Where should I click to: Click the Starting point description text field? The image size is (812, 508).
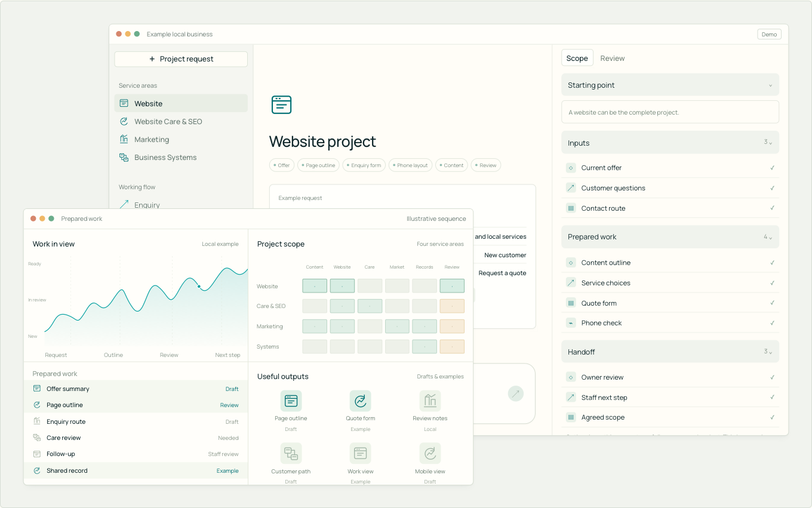[670, 112]
